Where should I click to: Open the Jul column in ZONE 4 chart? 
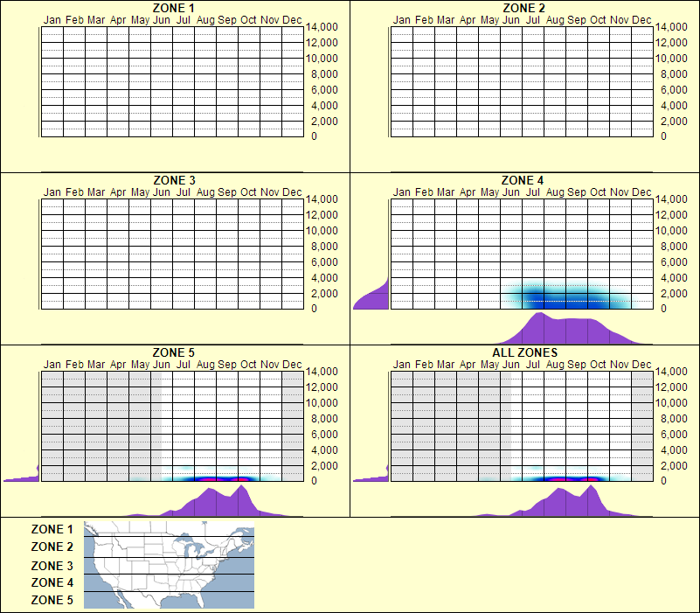coord(534,192)
